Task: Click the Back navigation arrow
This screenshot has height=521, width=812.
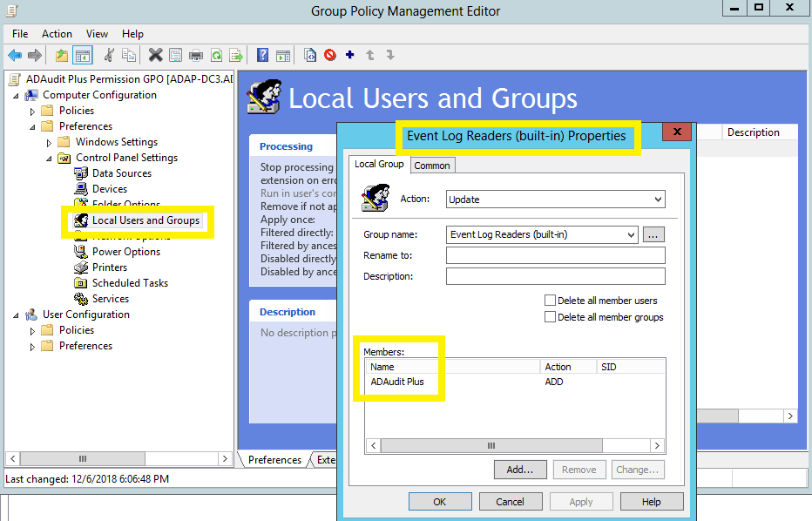Action: coord(16,55)
